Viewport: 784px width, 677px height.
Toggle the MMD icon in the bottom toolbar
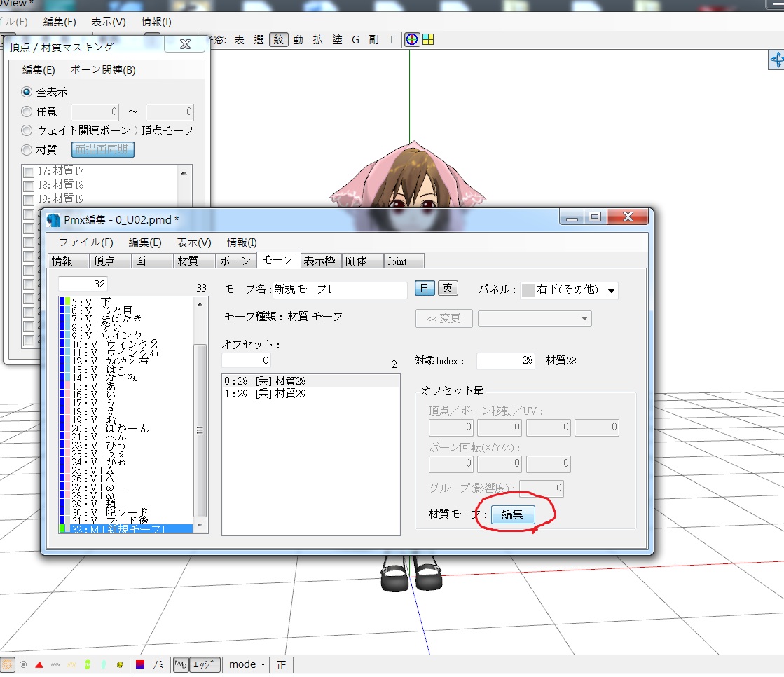click(x=181, y=664)
